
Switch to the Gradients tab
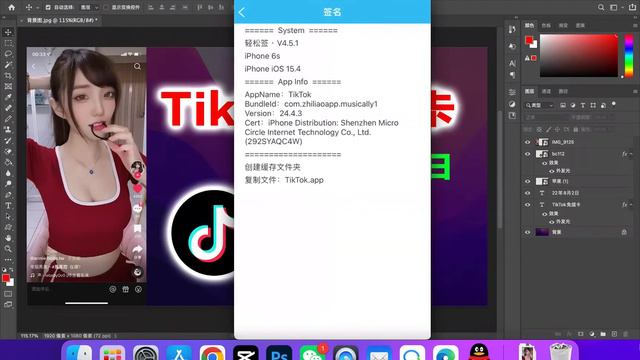[563, 25]
